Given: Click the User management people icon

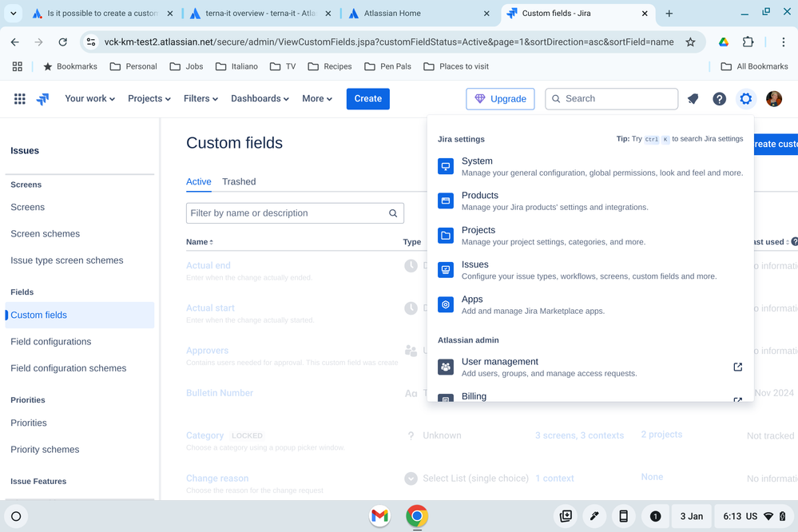Looking at the screenshot, I should pos(446,367).
